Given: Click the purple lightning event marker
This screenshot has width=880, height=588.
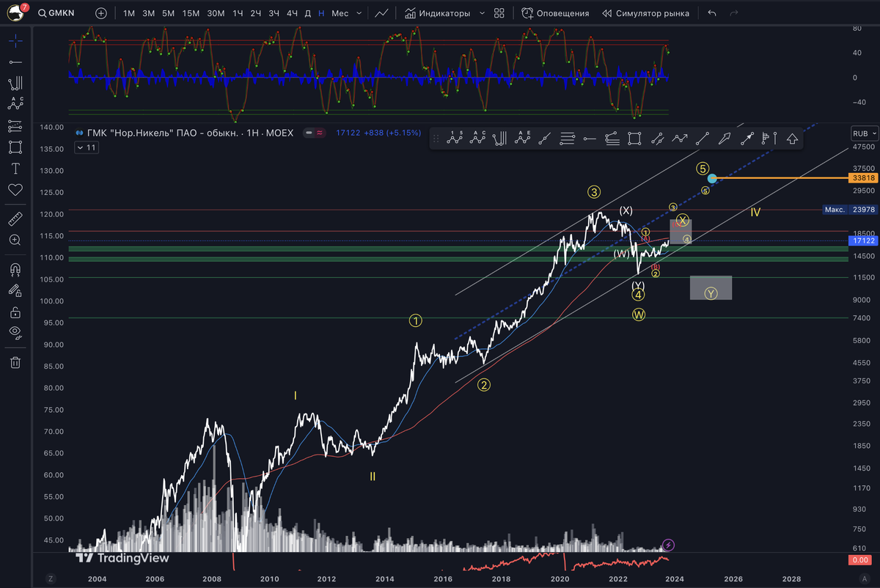Looking at the screenshot, I should [x=668, y=545].
